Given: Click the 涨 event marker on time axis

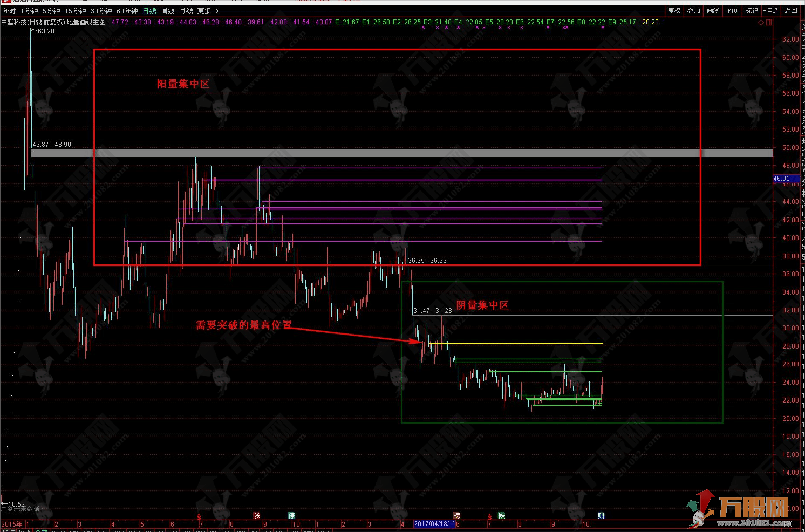Looking at the screenshot, I should 256,516.
